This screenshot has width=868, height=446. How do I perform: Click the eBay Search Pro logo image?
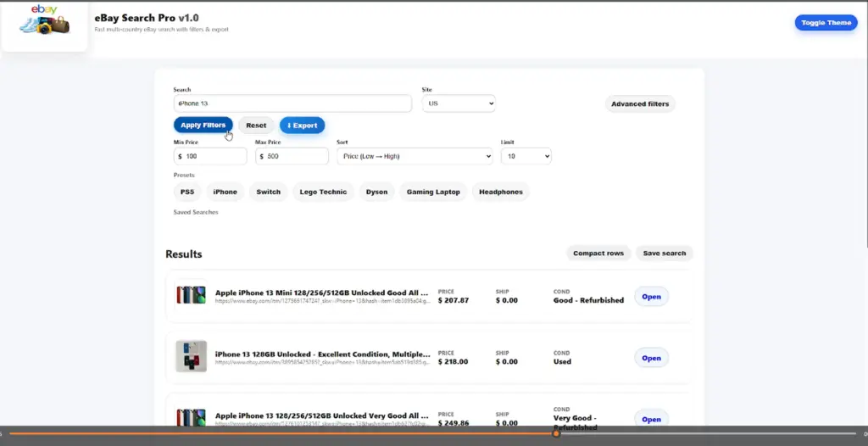click(44, 20)
